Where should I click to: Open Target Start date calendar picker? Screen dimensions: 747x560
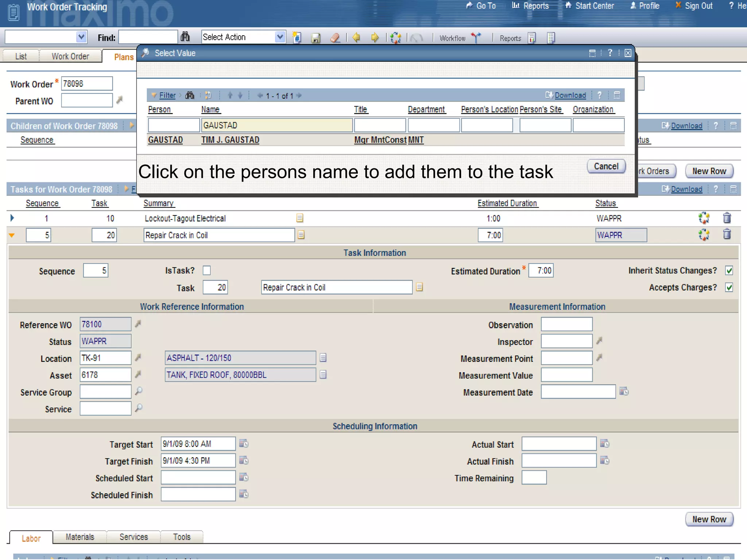pyautogui.click(x=244, y=443)
